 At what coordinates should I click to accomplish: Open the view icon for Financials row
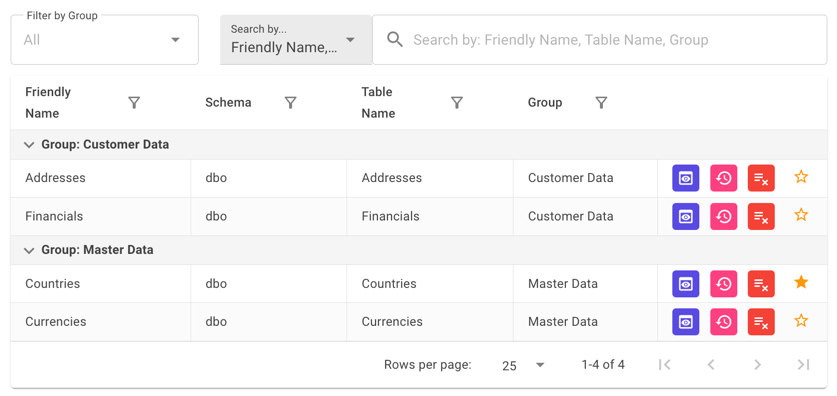(685, 217)
